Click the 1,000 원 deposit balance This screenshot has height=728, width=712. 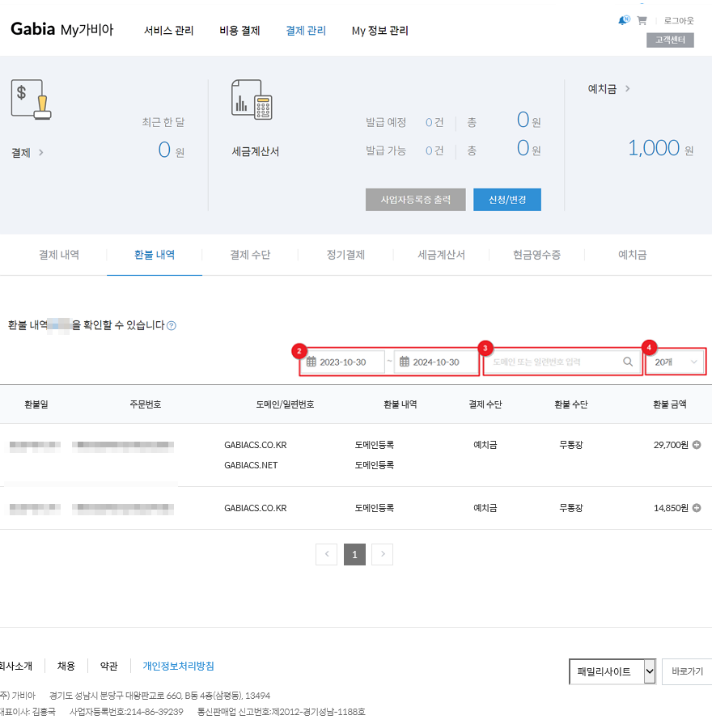pos(660,148)
